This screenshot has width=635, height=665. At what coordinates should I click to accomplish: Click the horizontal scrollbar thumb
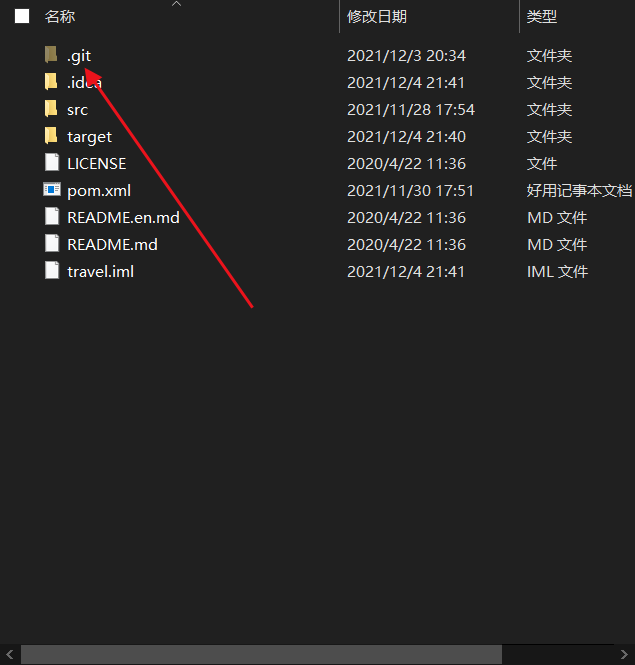(261, 654)
